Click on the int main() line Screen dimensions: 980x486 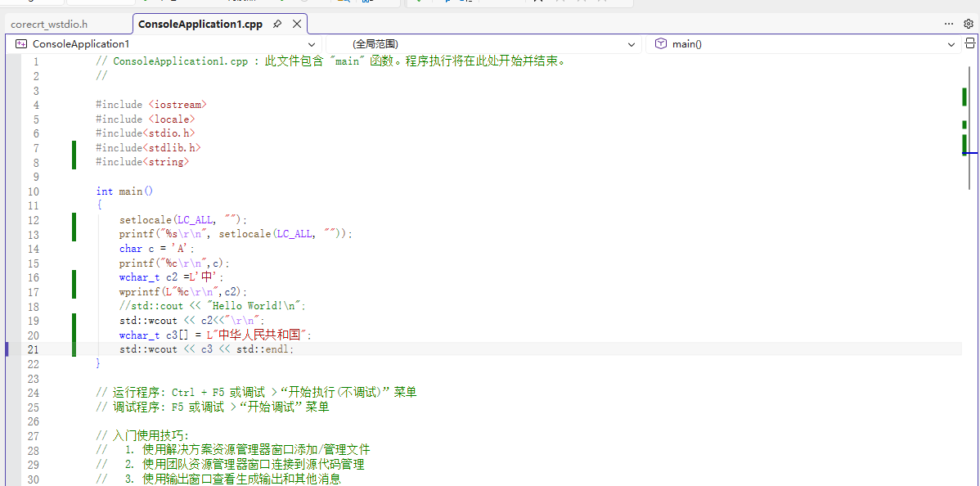point(124,191)
